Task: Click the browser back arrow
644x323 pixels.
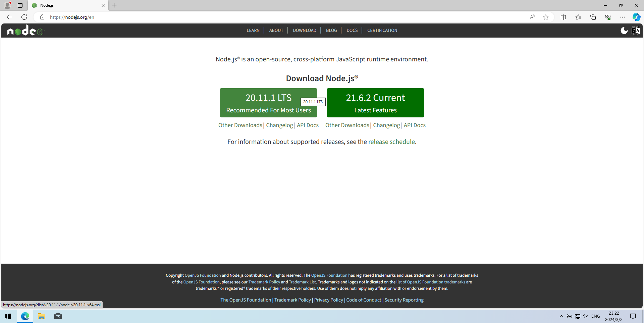Action: click(x=9, y=17)
